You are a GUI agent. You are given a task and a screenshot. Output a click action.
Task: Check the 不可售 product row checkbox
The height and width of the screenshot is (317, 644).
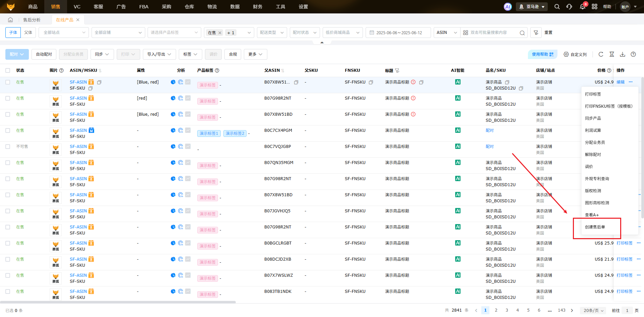coord(8,147)
